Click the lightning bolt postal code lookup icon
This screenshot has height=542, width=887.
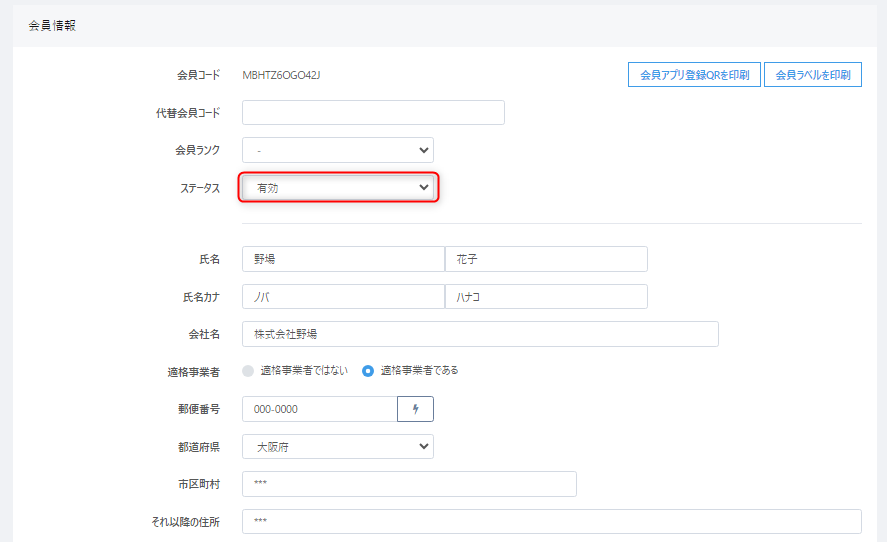pos(415,409)
